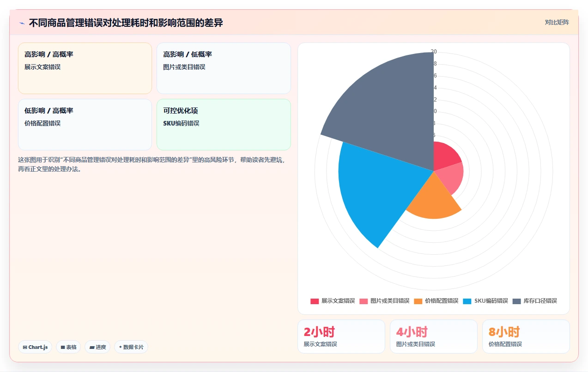Open the 8小时 data card
Screen dimensions: 588x372
pos(526,336)
